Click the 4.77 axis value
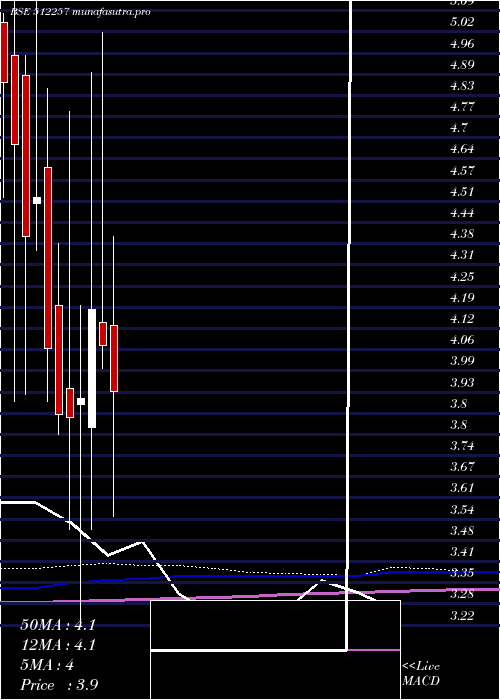Screen dimensions: 500x700 coord(462,107)
